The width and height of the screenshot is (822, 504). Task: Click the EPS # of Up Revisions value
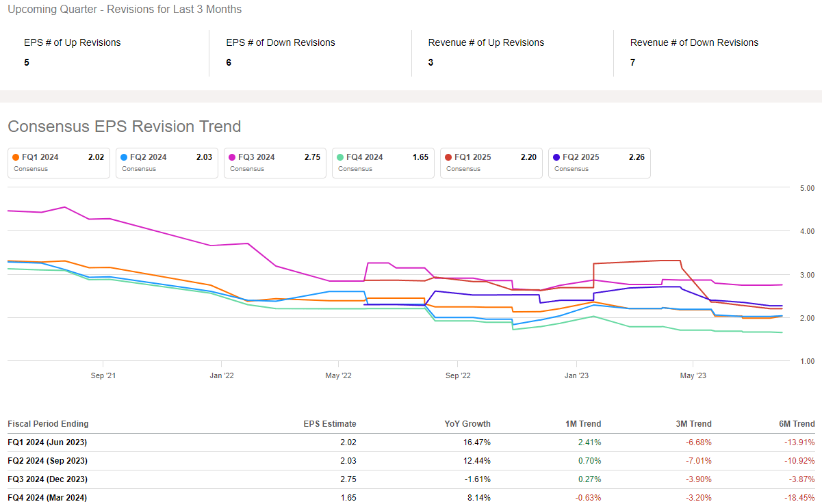[27, 62]
